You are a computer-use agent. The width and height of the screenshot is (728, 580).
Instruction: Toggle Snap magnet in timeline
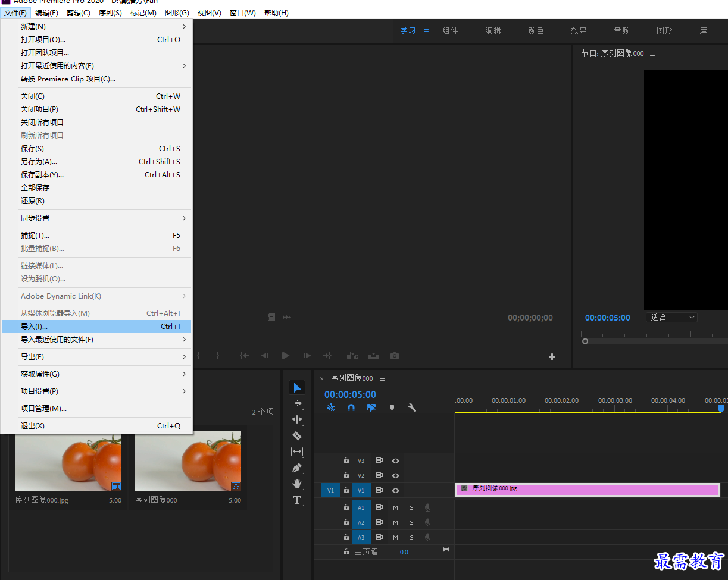[351, 407]
